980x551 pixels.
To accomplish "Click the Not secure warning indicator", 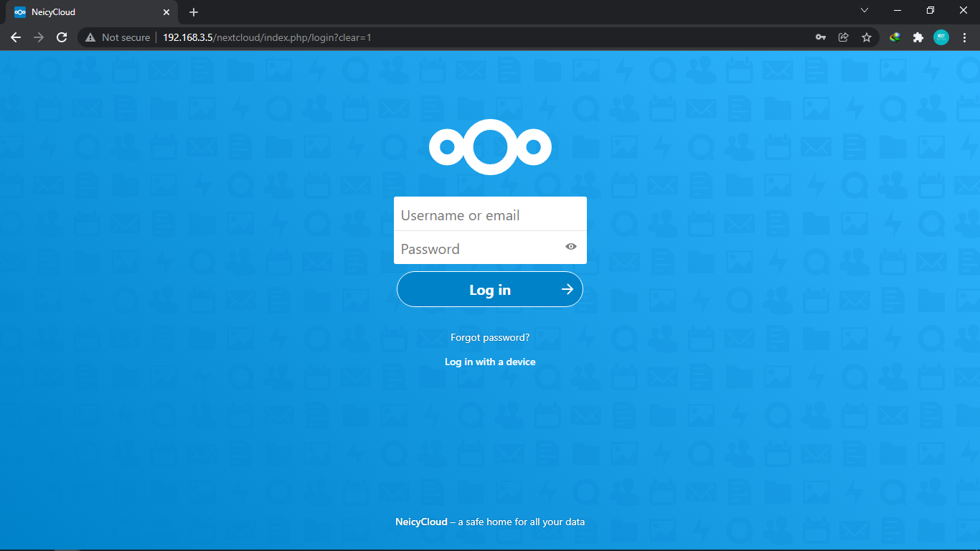I will click(118, 37).
